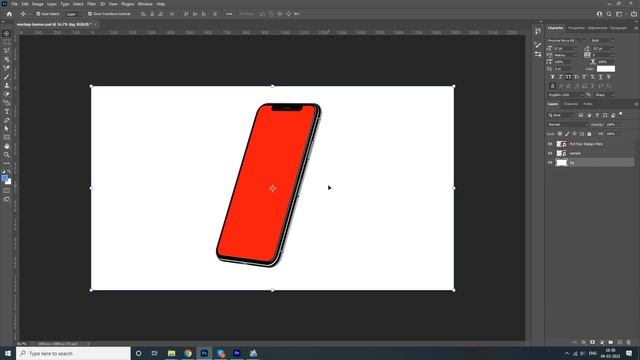
Task: Open the font style Bold dropdown
Action: point(602,40)
